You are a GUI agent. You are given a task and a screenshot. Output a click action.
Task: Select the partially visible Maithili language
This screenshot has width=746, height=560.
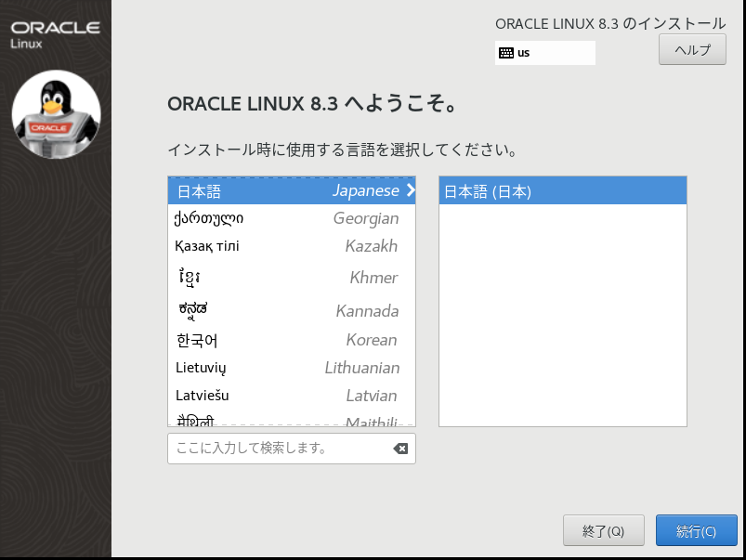pyautogui.click(x=291, y=420)
